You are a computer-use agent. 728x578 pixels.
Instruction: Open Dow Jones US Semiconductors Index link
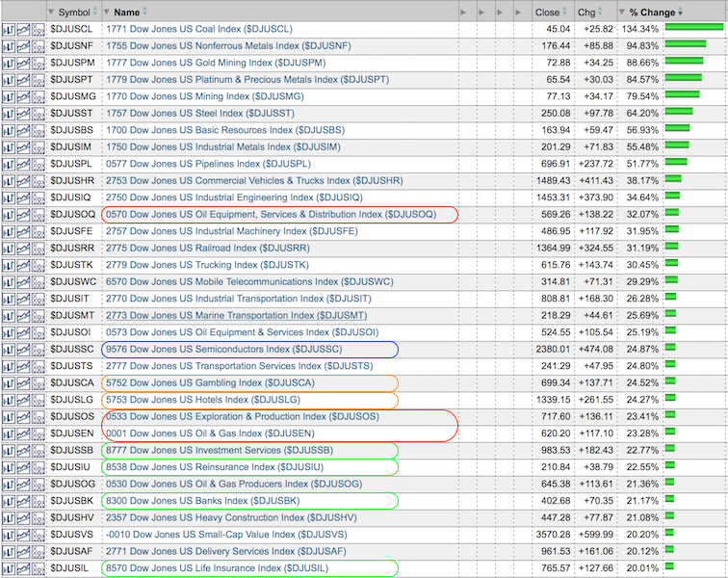point(223,349)
